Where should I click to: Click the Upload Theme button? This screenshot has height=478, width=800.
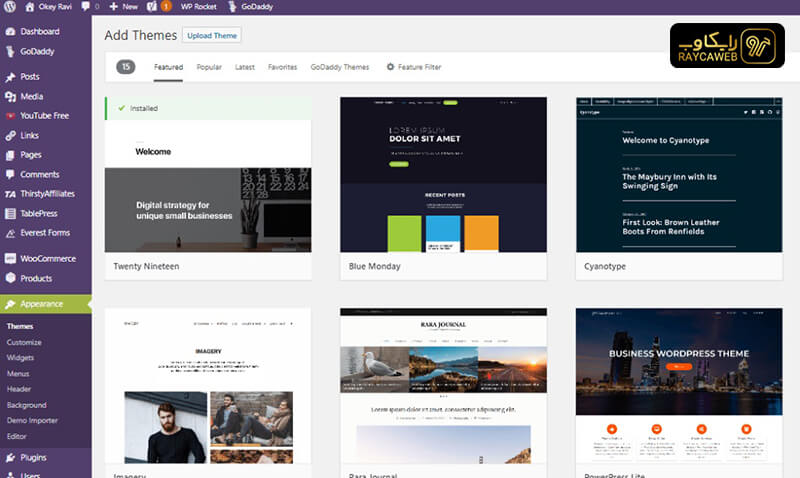tap(212, 36)
